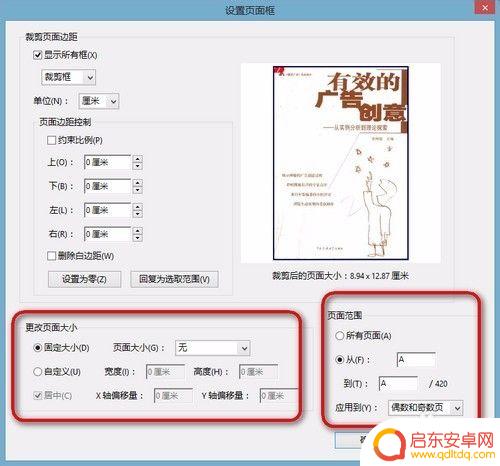Screen dimensions: 500x466
Task: Increase the 上(O) top margin with up arrow
Action: [x=138, y=159]
